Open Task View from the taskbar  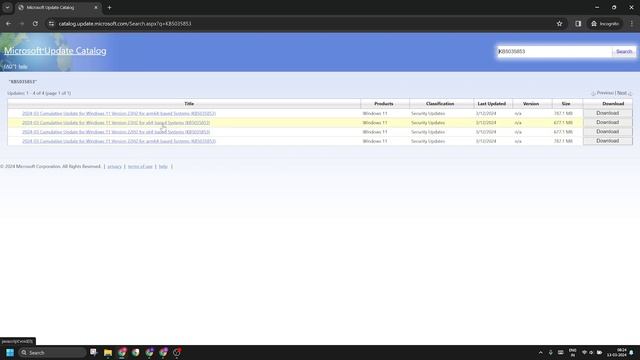[x=93, y=352]
